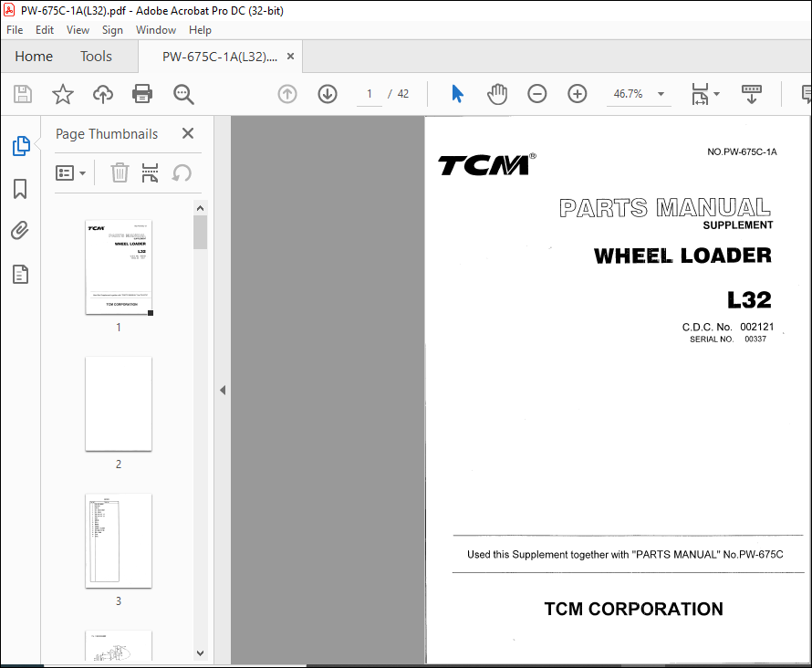Click the 'SUPPLEMENT' label text

tap(738, 225)
